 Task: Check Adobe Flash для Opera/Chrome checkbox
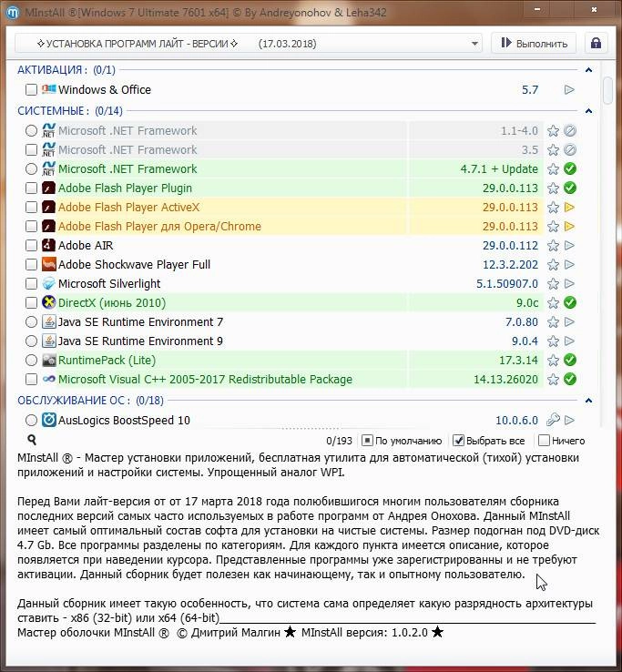coord(31,227)
